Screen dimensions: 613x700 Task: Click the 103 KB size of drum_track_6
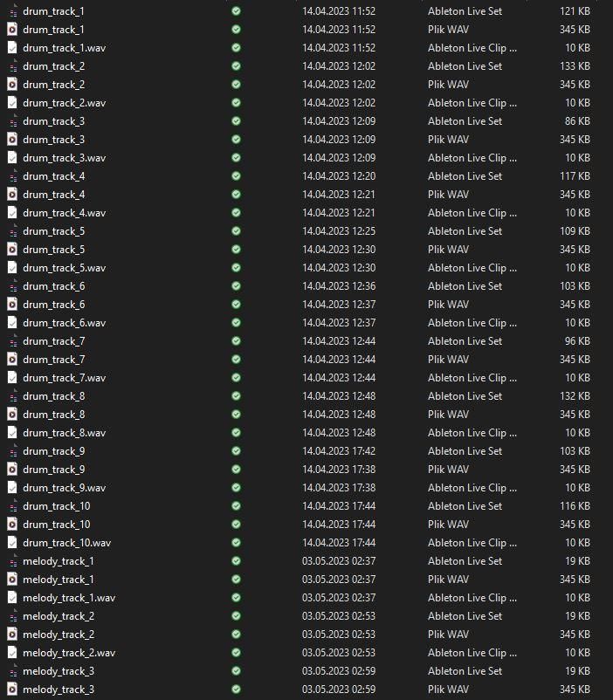575,285
